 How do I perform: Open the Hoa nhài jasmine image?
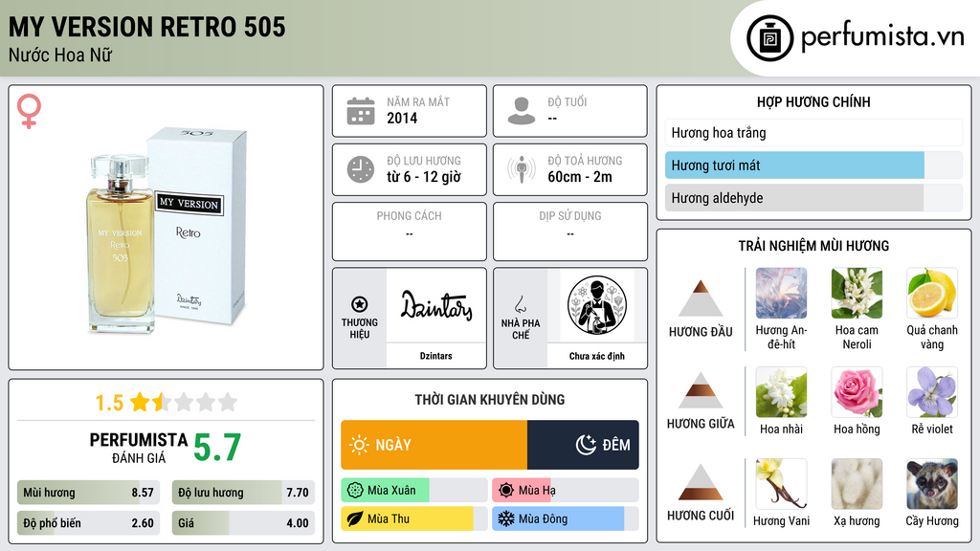pos(781,392)
